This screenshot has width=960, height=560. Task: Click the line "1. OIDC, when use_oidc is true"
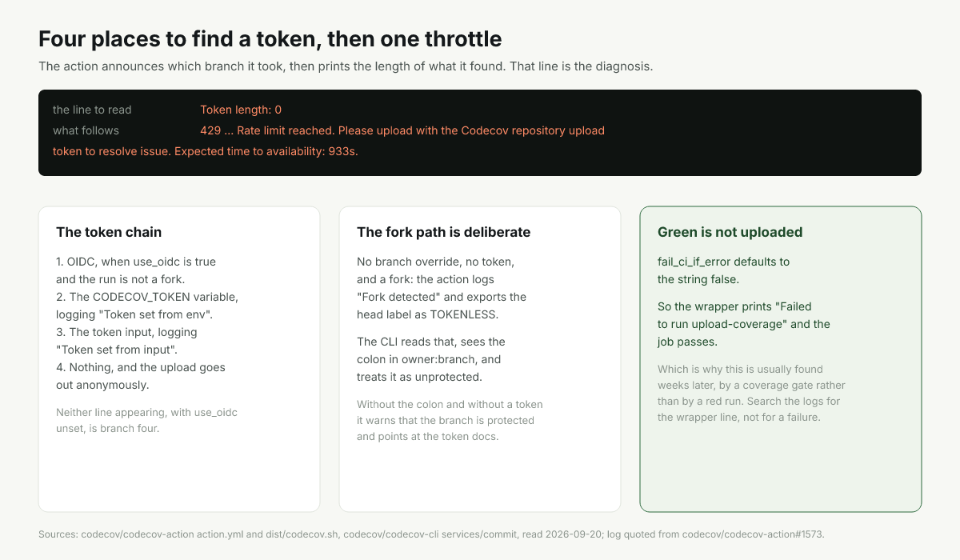click(136, 262)
